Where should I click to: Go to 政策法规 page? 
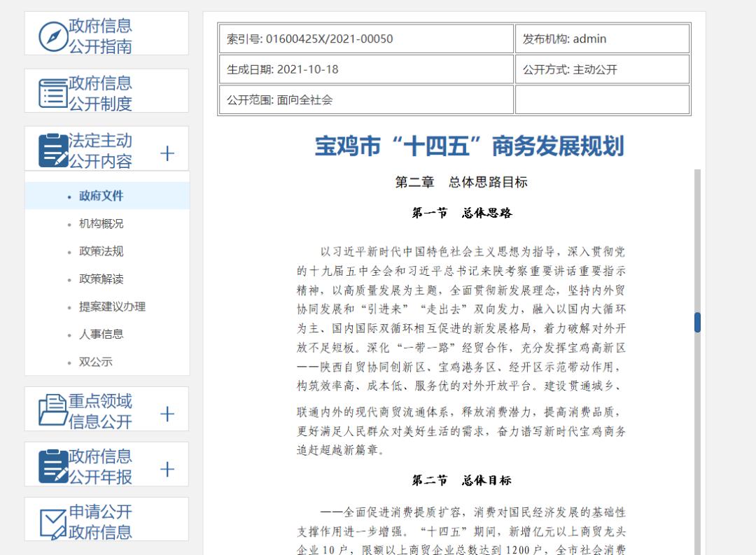tap(101, 251)
